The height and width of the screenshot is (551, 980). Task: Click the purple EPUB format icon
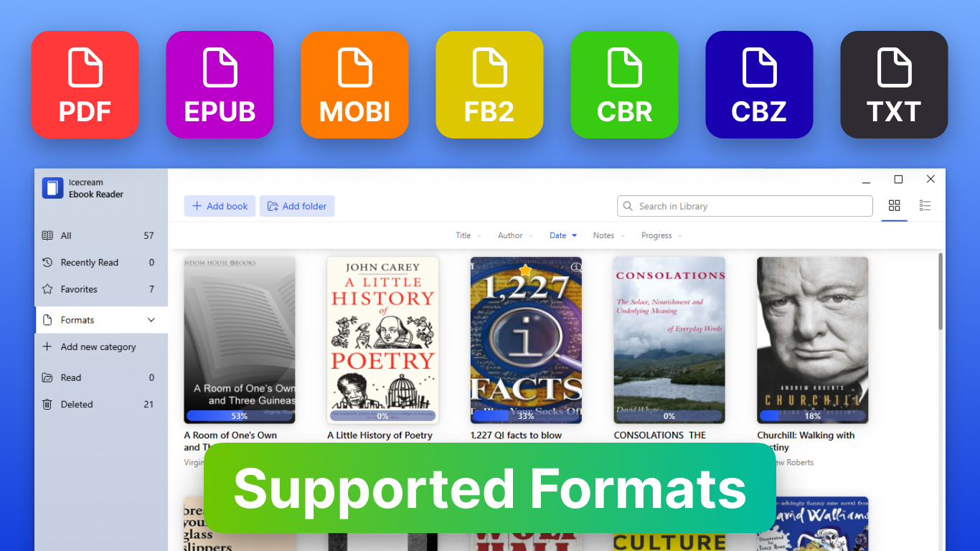click(x=220, y=85)
